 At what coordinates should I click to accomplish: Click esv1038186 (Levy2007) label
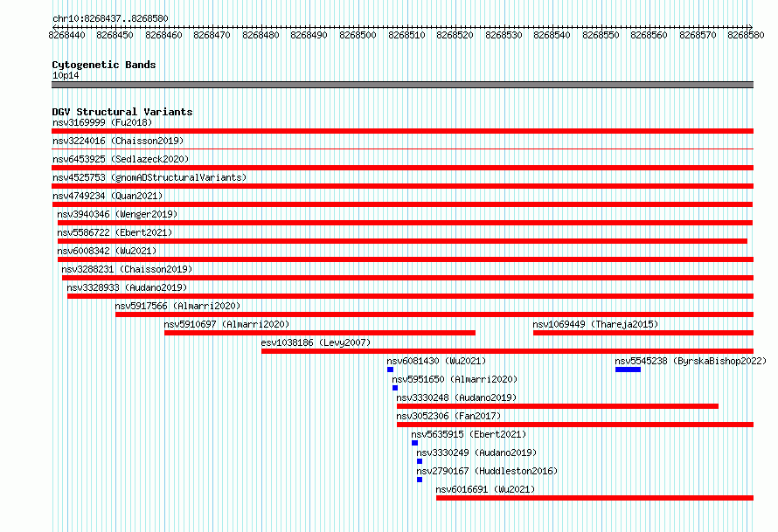316,342
